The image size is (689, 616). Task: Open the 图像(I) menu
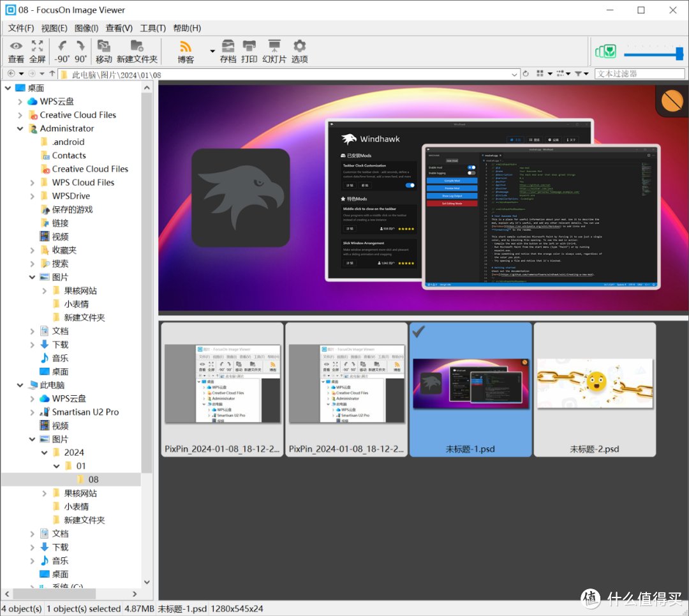click(x=87, y=27)
